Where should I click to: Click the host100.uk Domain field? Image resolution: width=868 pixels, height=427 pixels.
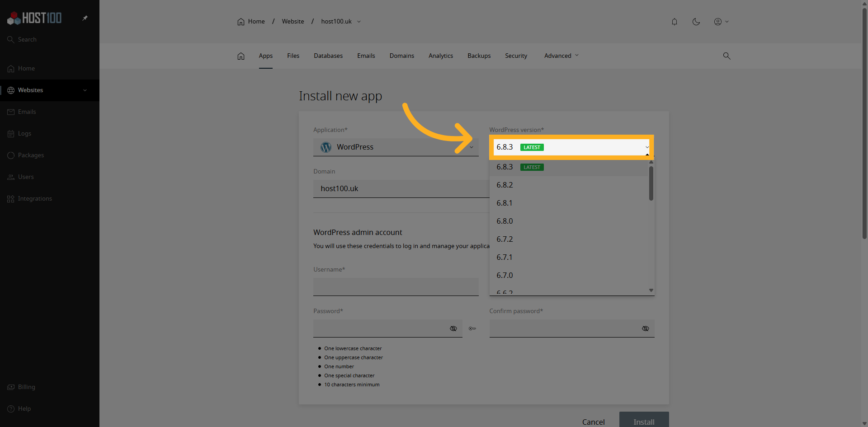(x=401, y=188)
